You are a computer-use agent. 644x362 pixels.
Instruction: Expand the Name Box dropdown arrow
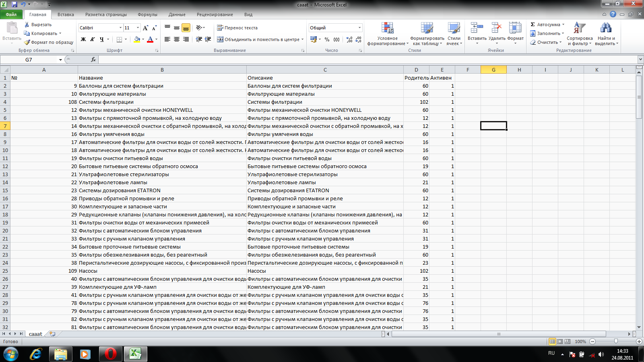(60, 60)
